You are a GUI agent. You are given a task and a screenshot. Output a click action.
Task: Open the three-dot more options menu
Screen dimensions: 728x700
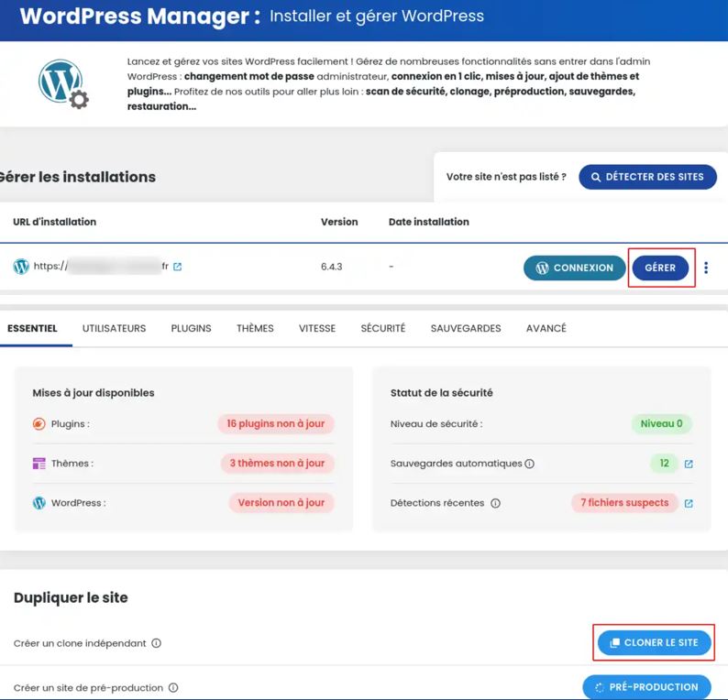click(706, 268)
